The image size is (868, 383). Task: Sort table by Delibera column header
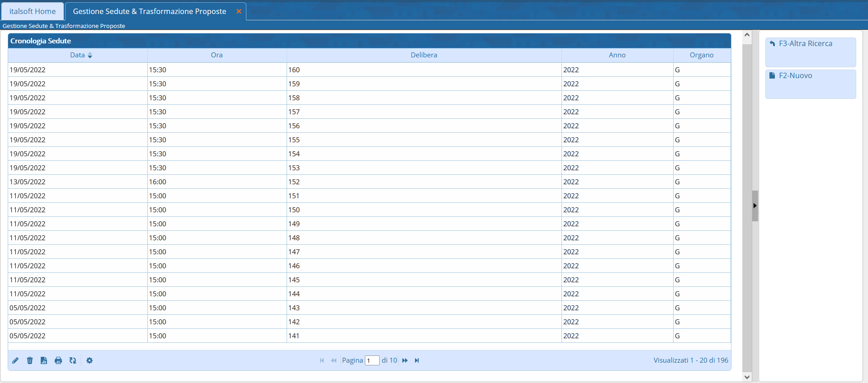424,55
